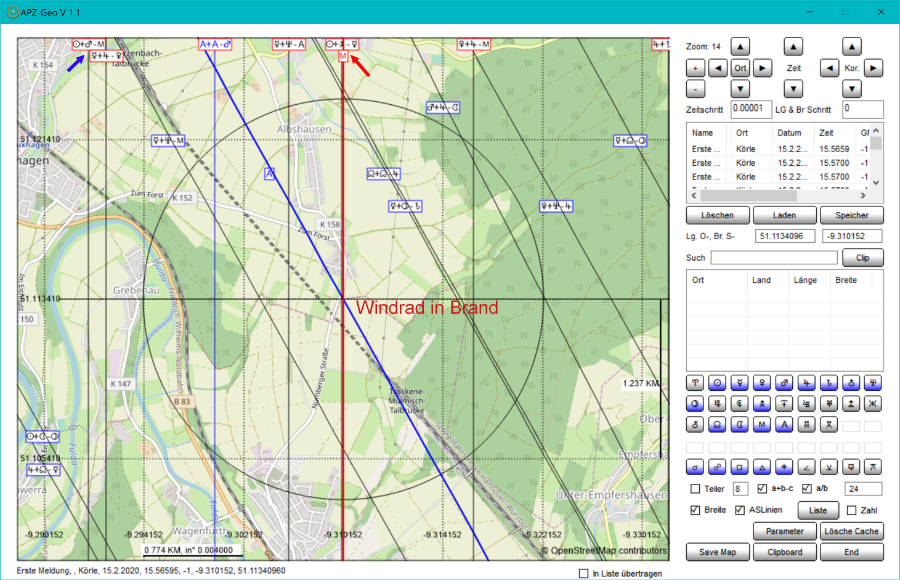Toggle the Venus symbol button
Viewport: 900px width, 580px height.
762,383
